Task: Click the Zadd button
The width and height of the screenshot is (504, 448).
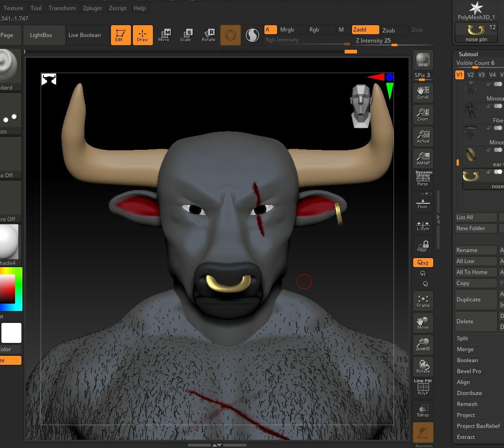Action: 365,30
